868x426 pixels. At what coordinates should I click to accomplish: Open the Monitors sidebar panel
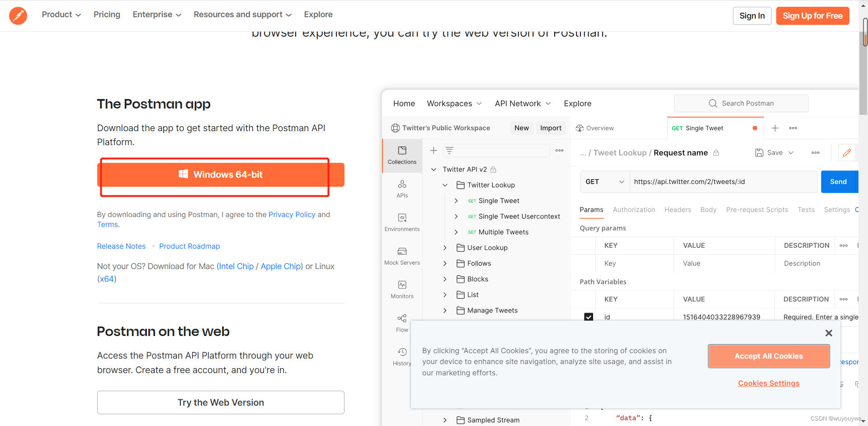[402, 289]
